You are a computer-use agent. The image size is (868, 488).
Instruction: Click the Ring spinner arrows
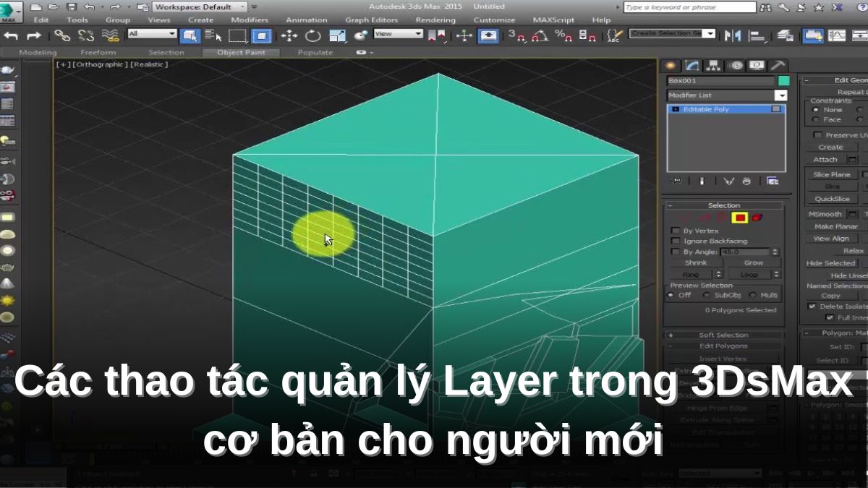click(x=718, y=274)
